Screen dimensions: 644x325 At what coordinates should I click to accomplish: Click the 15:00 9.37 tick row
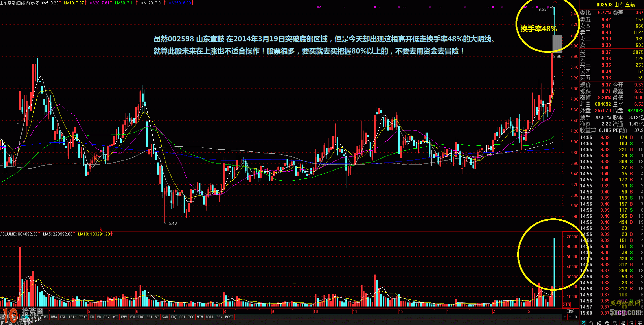coord(612,313)
